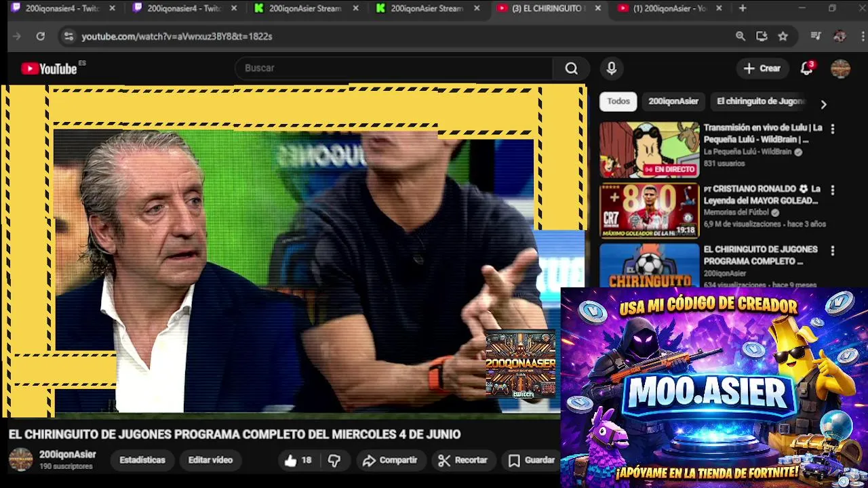Like the video with thumbs up (18)
This screenshot has width=868, height=488.
pyautogui.click(x=298, y=460)
